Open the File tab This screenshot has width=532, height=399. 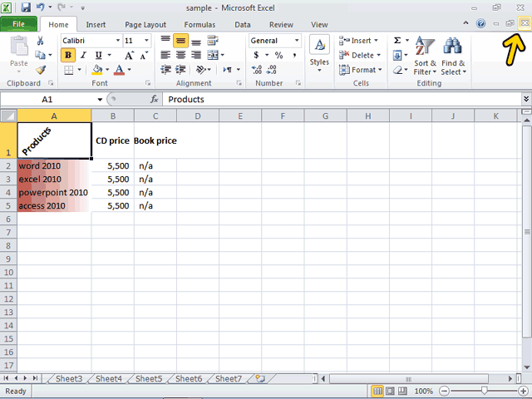click(x=18, y=24)
